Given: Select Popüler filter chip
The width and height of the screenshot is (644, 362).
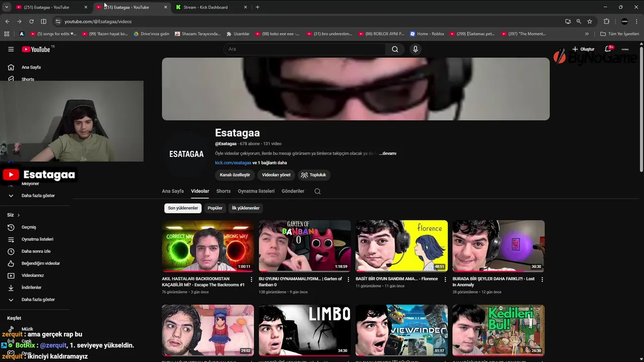Looking at the screenshot, I should coord(215,208).
